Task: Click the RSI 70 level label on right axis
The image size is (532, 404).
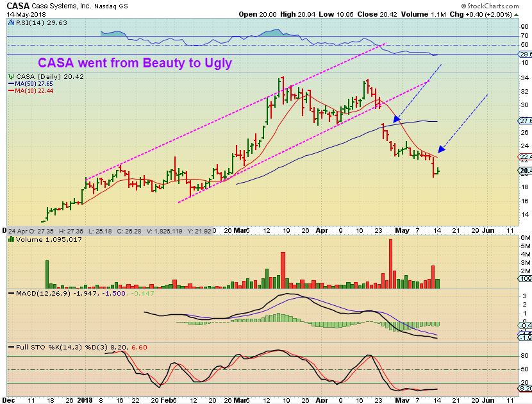Action: (524, 36)
